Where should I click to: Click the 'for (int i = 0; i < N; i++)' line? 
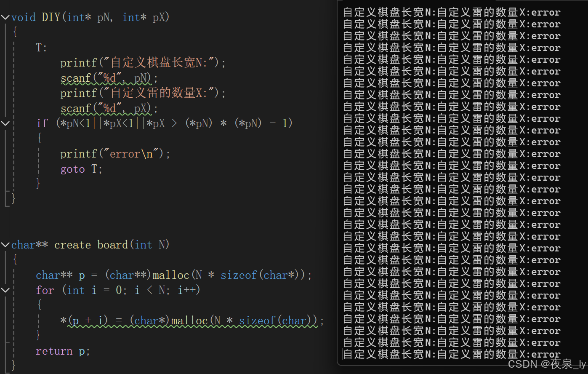118,290
